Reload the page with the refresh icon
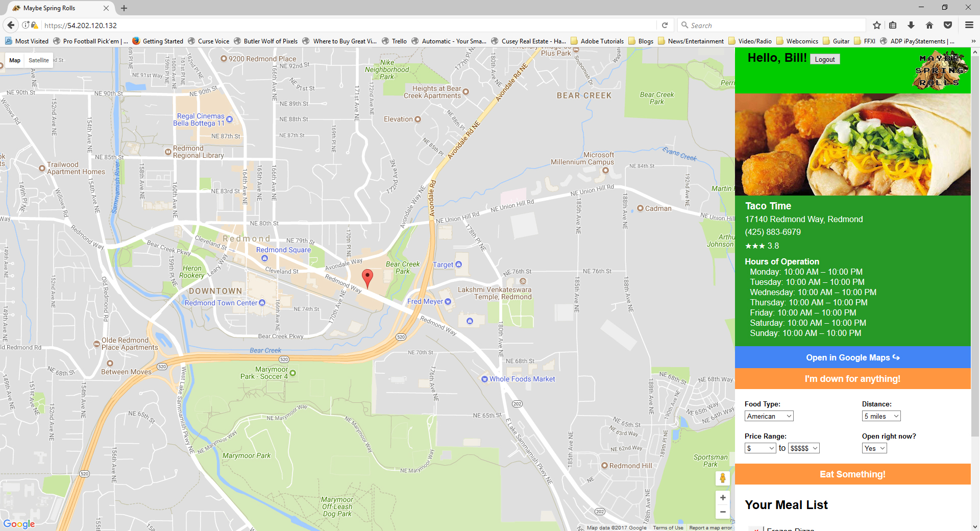 coord(665,25)
